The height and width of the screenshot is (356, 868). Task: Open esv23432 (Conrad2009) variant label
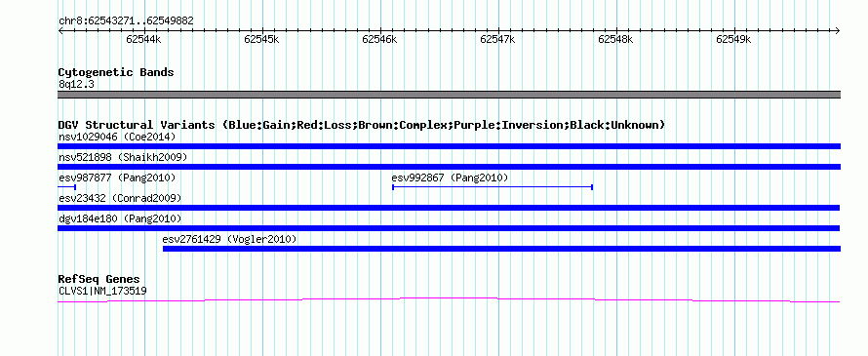(x=120, y=198)
